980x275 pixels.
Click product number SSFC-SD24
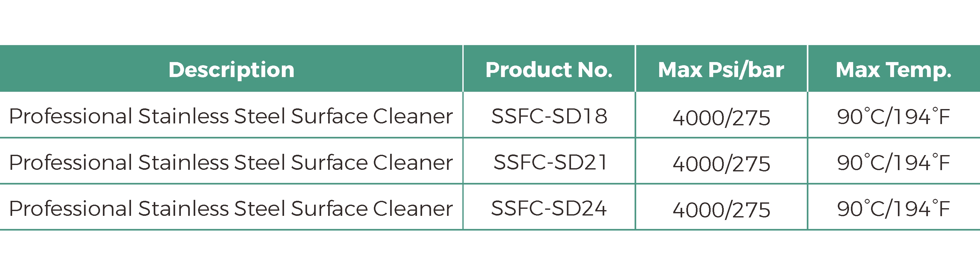[x=549, y=208]
